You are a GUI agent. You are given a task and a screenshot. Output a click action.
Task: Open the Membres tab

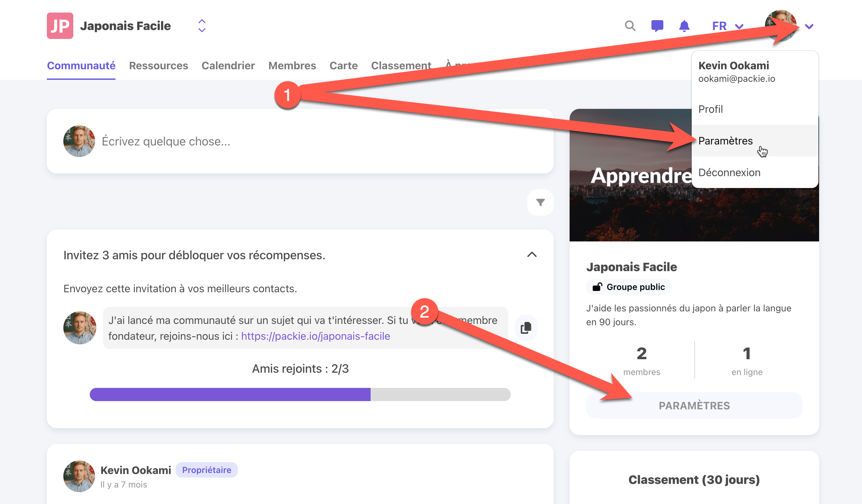coord(292,66)
